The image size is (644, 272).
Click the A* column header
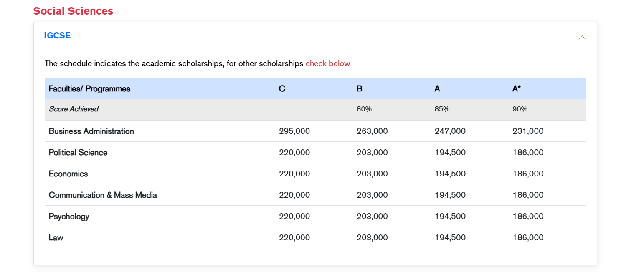click(x=517, y=89)
